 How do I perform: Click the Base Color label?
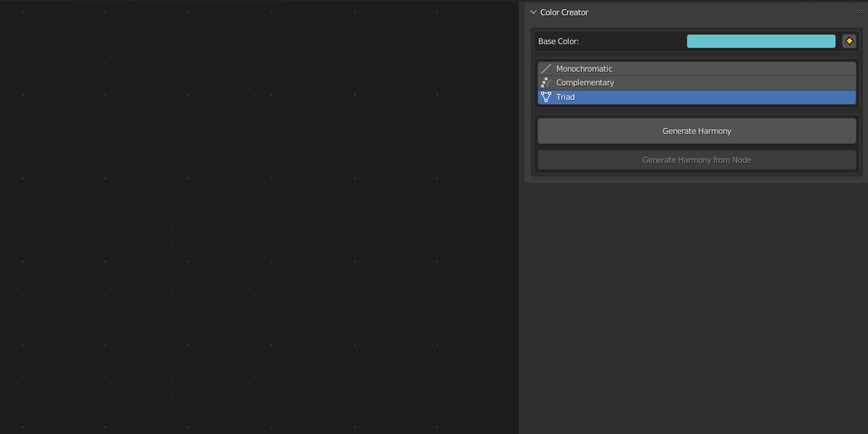click(x=558, y=41)
